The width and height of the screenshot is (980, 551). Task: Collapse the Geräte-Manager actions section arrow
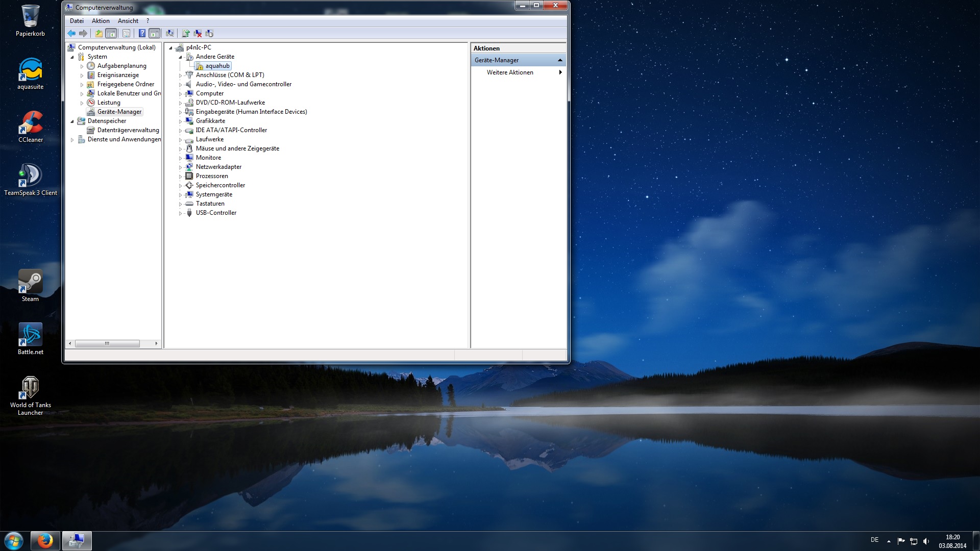tap(560, 60)
